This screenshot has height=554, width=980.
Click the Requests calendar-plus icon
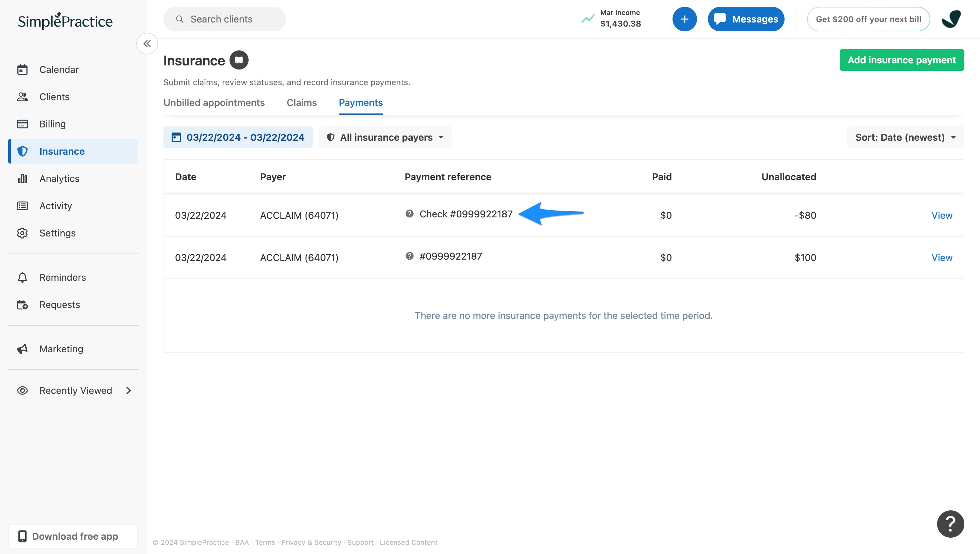[22, 305]
